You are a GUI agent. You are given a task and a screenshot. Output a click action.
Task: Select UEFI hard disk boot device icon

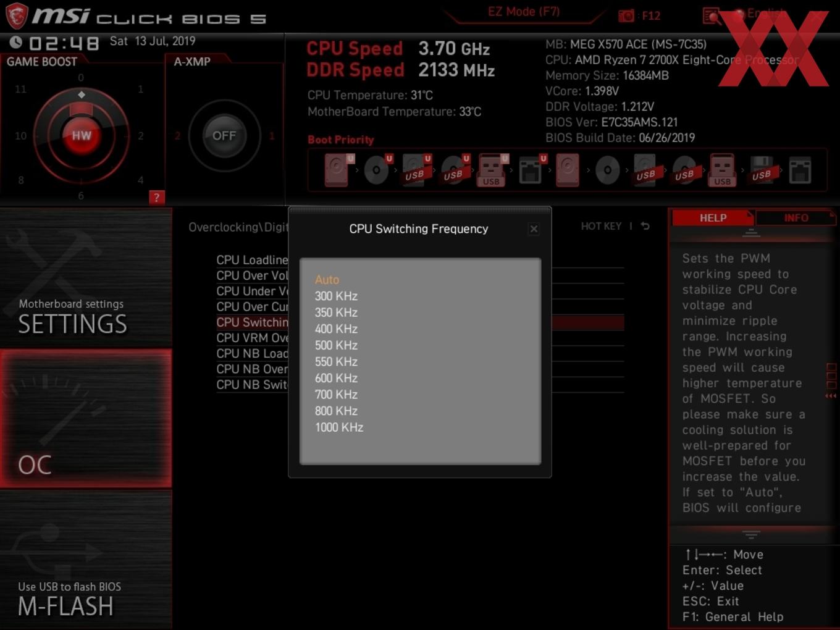[x=338, y=170]
